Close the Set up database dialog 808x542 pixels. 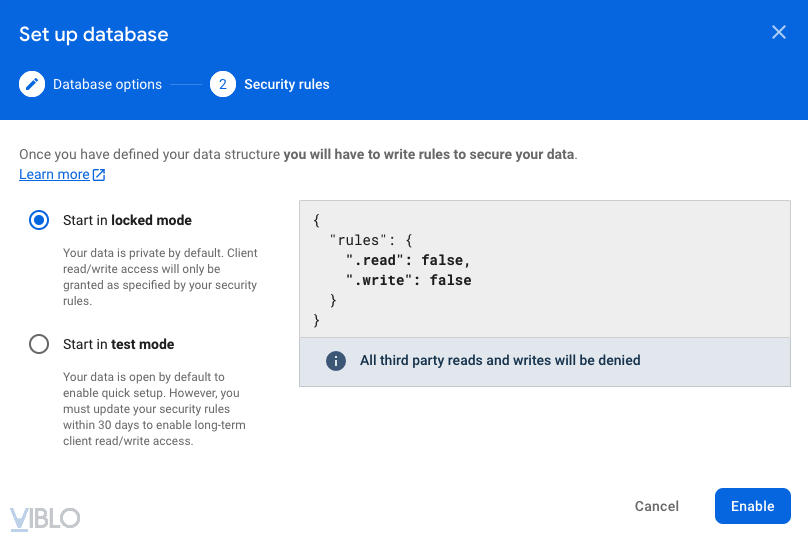779,32
